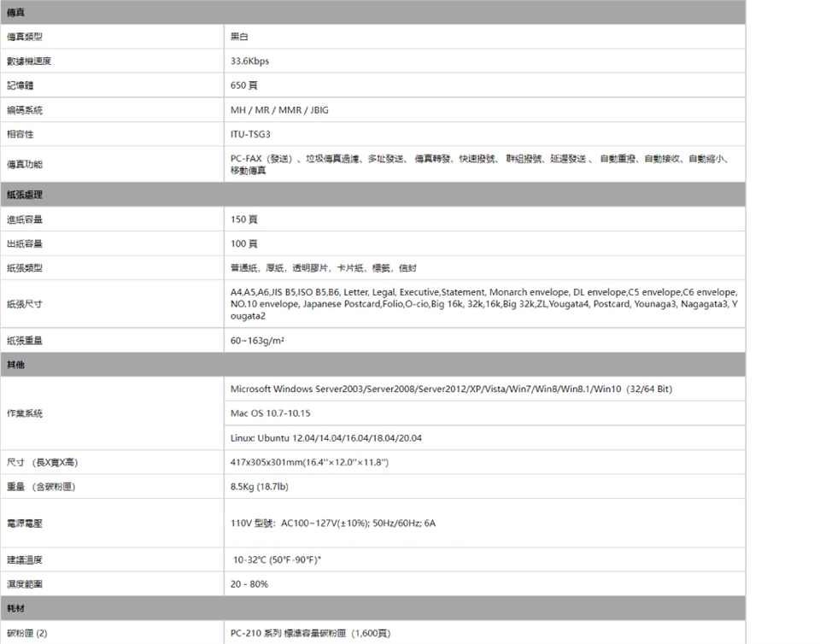
Task: Select the PC-210 系列 toner cartridge entry
Action: click(x=310, y=633)
